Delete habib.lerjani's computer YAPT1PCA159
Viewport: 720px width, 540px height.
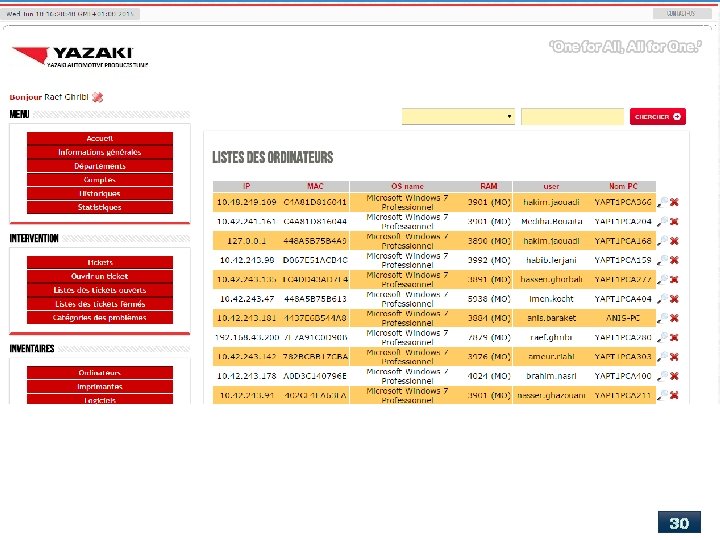tap(674, 260)
